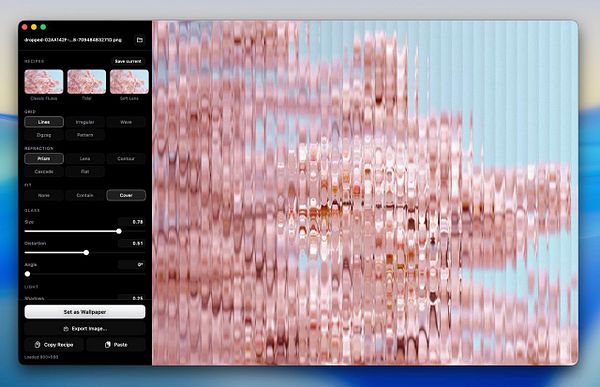600x387 pixels.
Task: Click the Copy Recipe button
Action: click(x=54, y=345)
